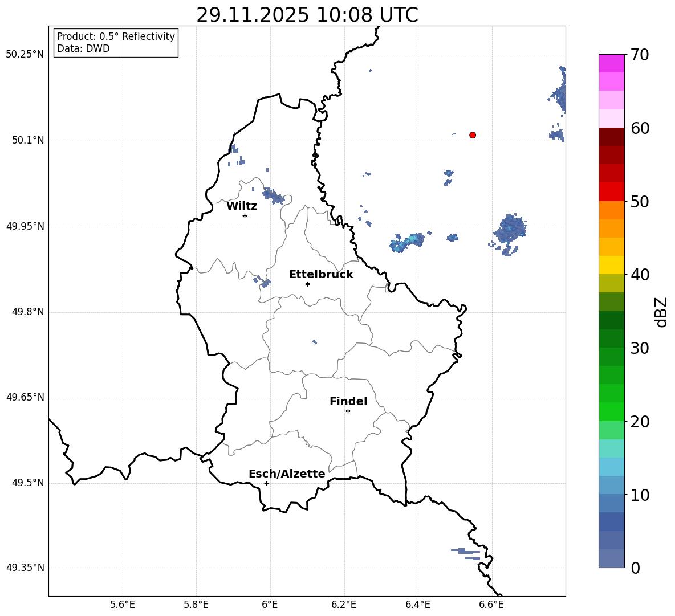Click the 49.95°N latitude label

tap(25, 226)
